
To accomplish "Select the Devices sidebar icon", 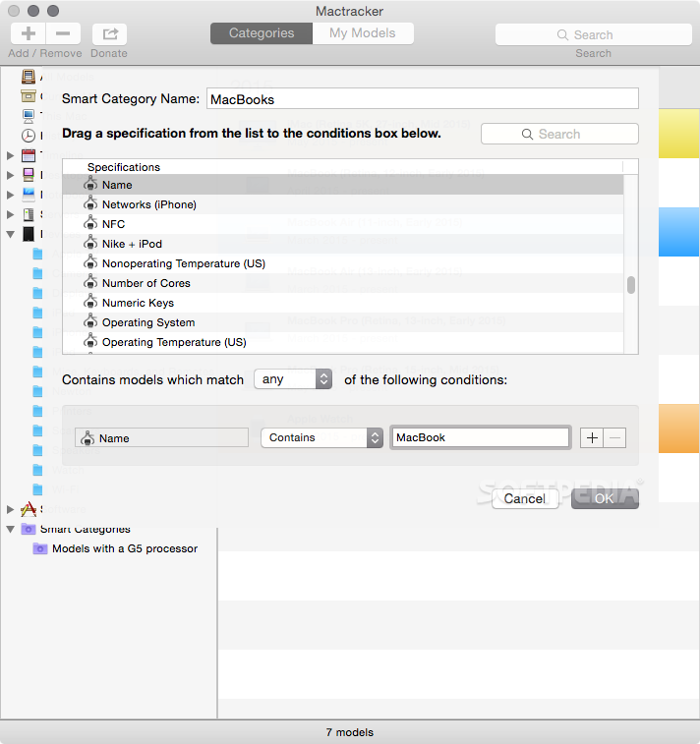I will pos(29,234).
